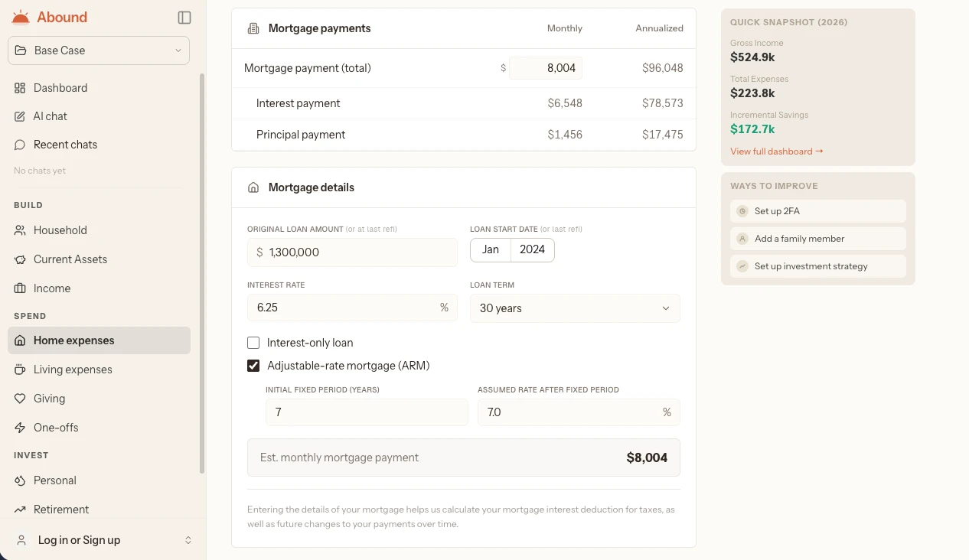Viewport: 969px width, 560px height.
Task: Go to Dashboard in the sidebar
Action: (99, 88)
